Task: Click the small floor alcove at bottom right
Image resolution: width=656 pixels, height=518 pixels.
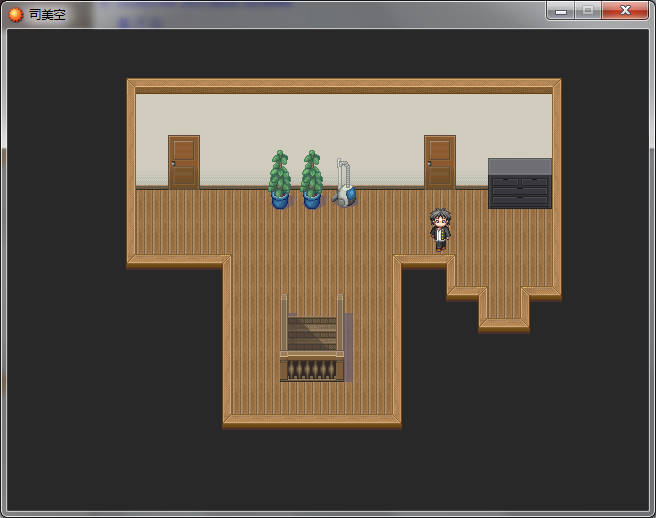Action: tap(504, 304)
